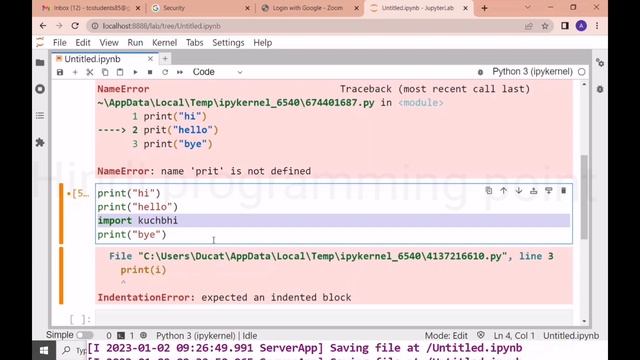The width and height of the screenshot is (640, 360).
Task: Open Chrome profile avatar A
Action: [581, 26]
